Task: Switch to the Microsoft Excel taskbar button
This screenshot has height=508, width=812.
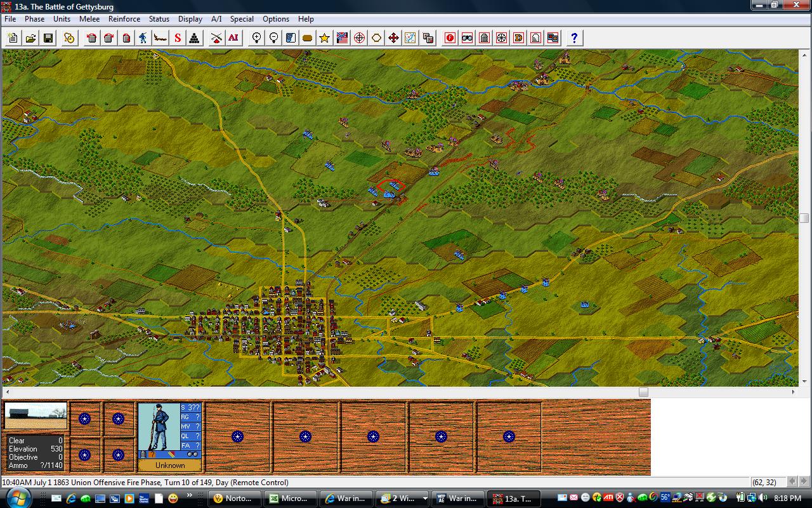Action: point(291,498)
